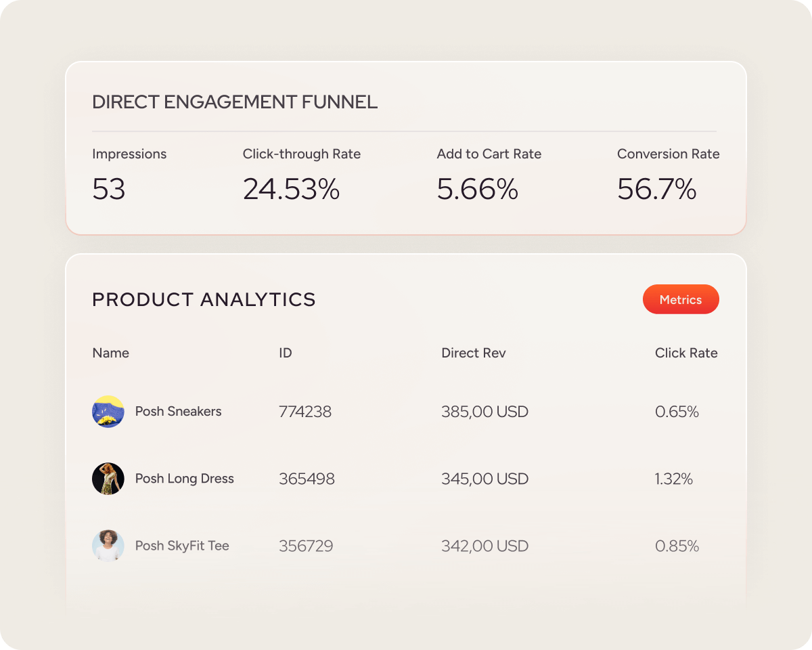The image size is (812, 650).
Task: Select product ID 774238
Action: 305,412
